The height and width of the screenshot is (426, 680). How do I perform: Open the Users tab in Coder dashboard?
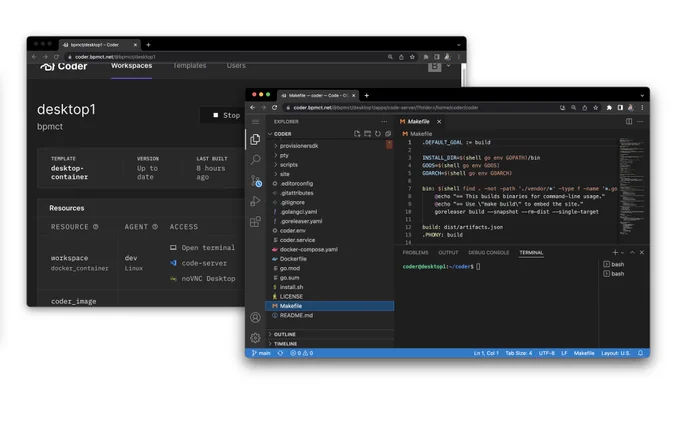tap(236, 66)
